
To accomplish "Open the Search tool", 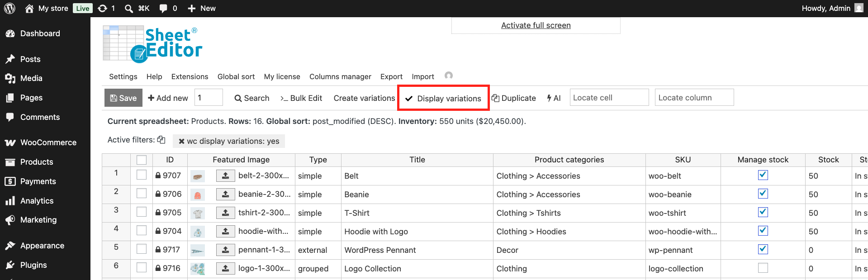I will pyautogui.click(x=252, y=98).
